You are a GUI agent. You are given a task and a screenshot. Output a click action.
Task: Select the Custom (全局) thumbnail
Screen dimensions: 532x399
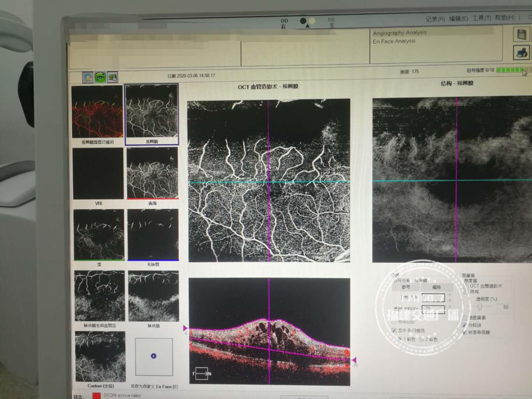point(100,357)
